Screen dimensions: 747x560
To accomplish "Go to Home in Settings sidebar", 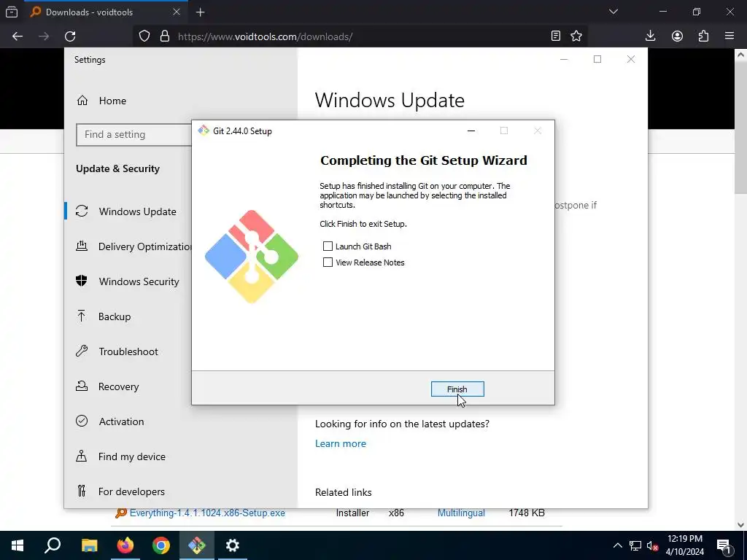I will 112,101.
